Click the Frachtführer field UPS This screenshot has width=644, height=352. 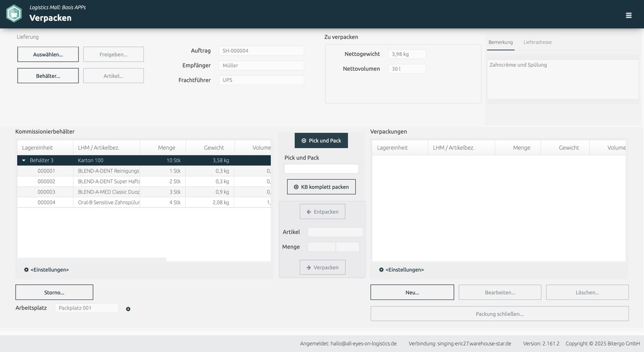coord(261,80)
